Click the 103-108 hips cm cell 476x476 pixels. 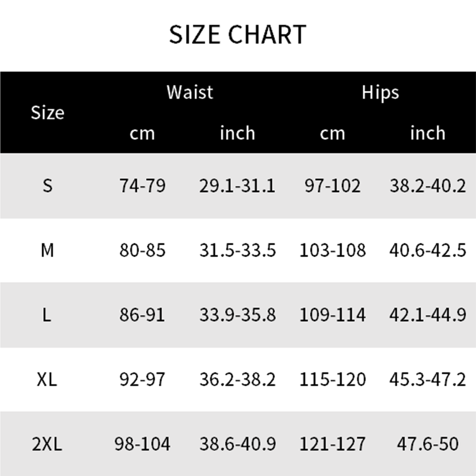[333, 250]
